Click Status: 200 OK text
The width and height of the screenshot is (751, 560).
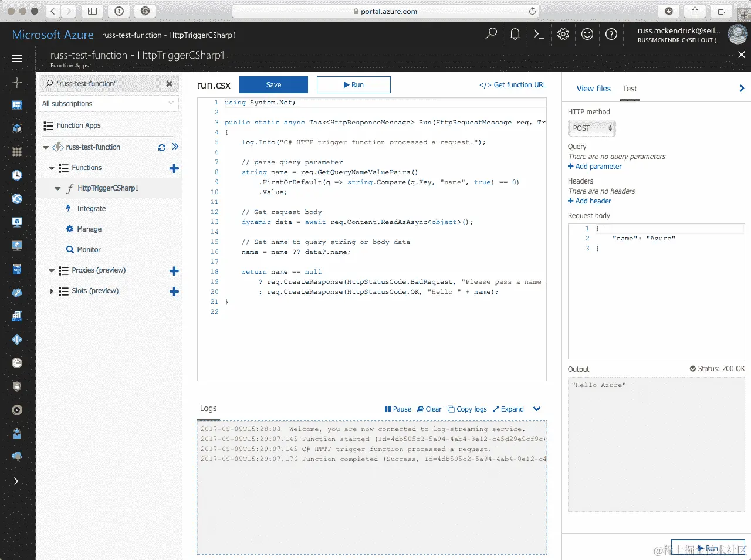click(x=717, y=369)
